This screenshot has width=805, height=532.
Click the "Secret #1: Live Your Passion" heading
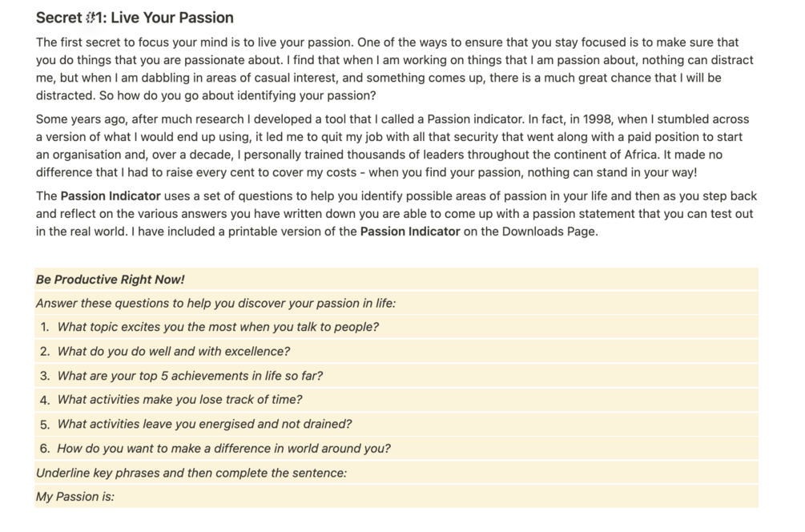(135, 18)
